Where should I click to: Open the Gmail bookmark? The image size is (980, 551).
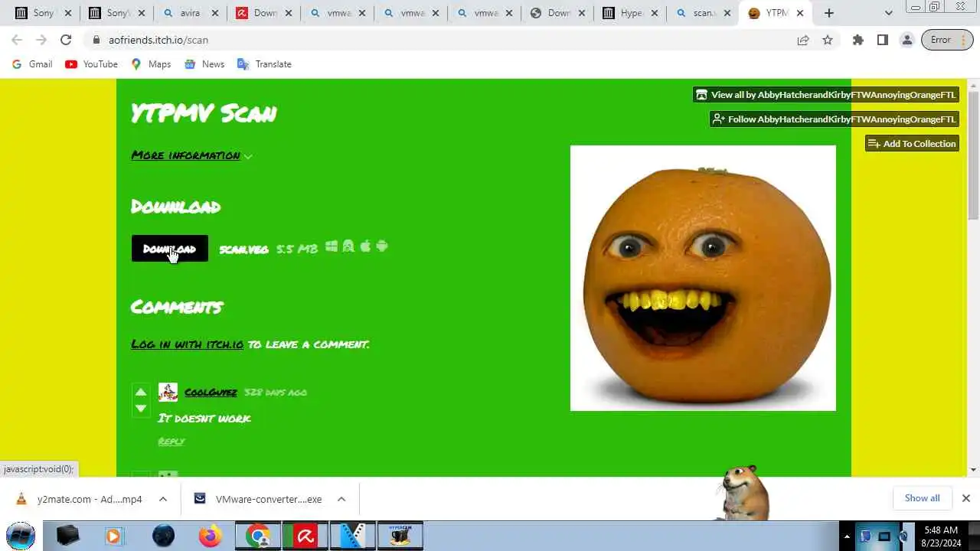tap(32, 64)
